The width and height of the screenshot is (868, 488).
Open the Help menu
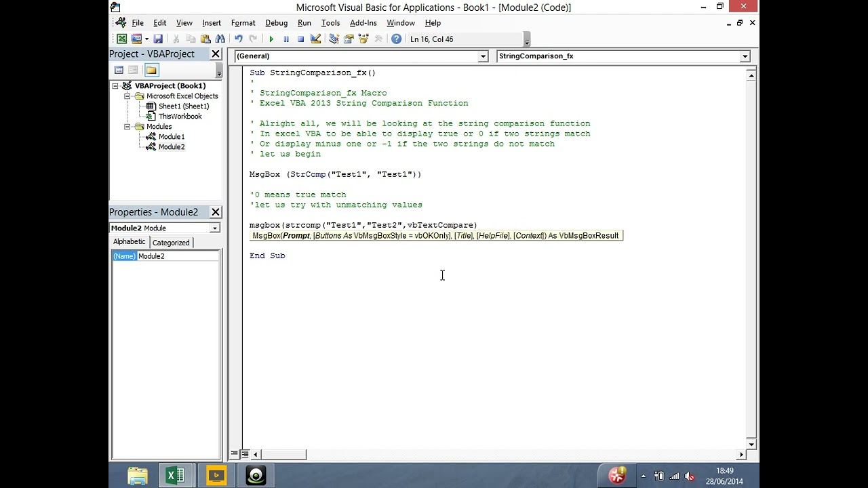coord(433,23)
